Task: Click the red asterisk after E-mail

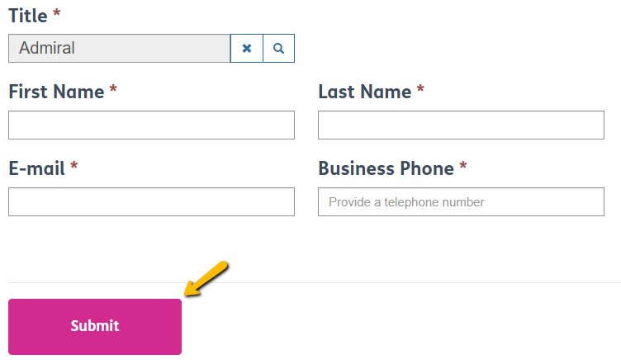Action: 74,168
